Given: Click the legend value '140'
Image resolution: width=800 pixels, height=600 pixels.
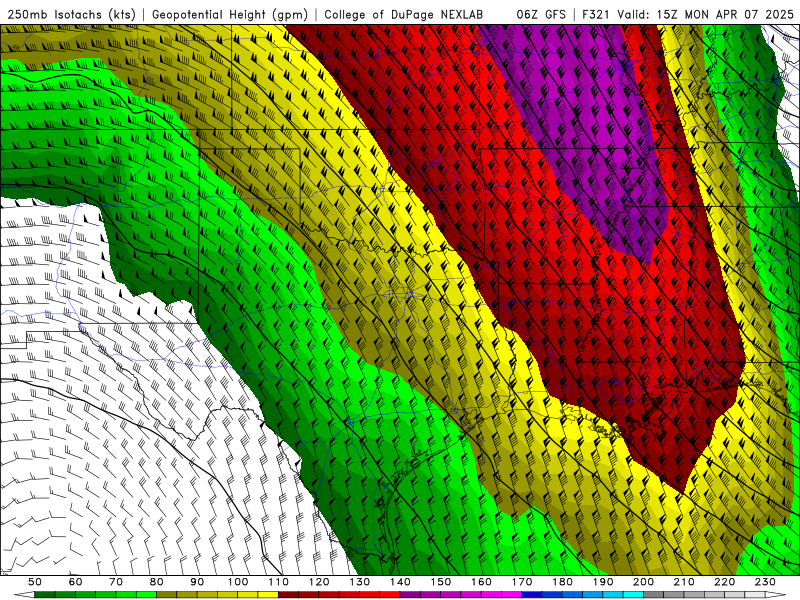Looking at the screenshot, I should 400,582.
